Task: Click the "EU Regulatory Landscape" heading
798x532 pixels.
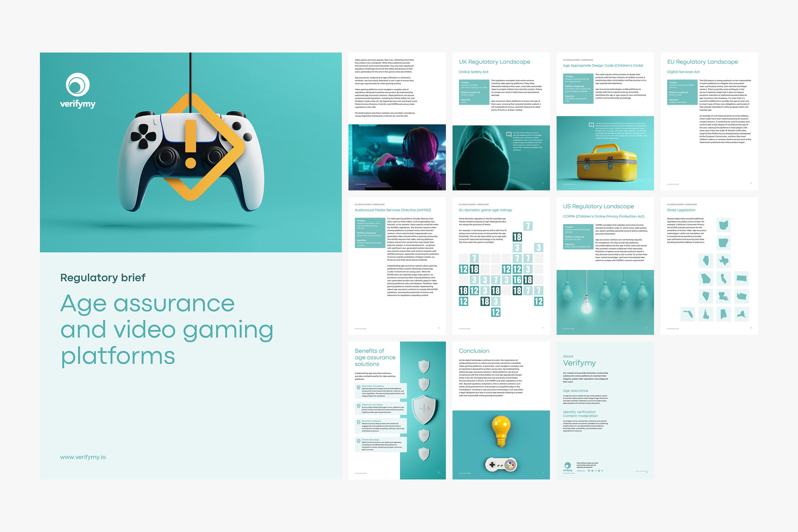Action: tap(702, 62)
